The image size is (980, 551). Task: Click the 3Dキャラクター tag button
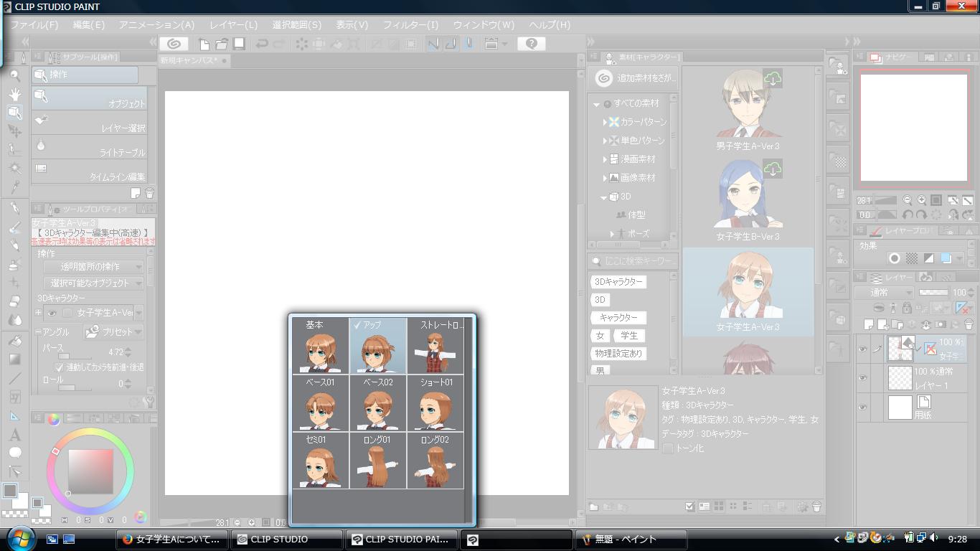click(x=618, y=282)
